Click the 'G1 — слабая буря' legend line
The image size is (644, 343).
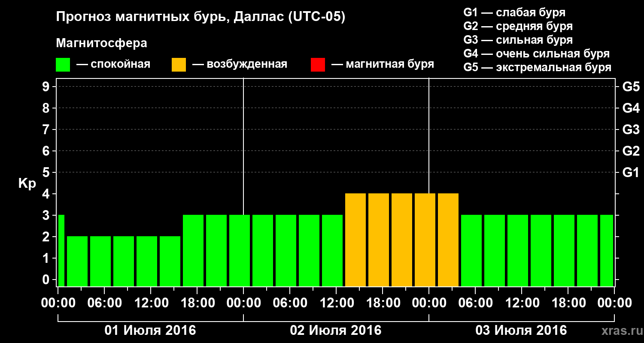click(x=514, y=12)
